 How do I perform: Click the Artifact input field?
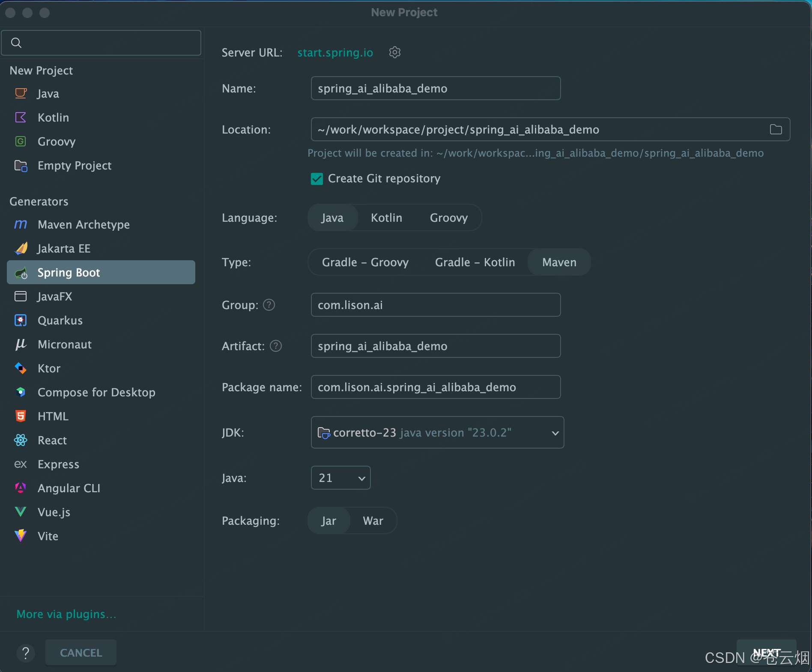(x=436, y=346)
